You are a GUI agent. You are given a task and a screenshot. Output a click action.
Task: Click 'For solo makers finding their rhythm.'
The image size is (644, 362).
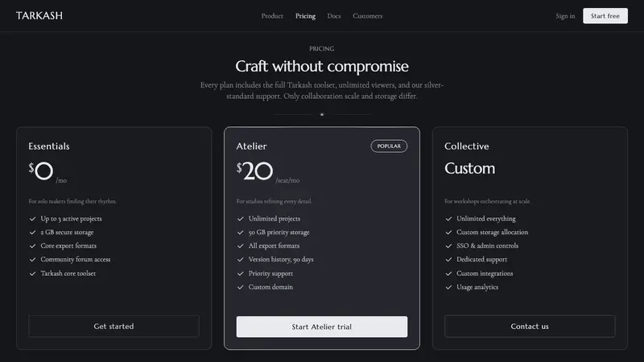pyautogui.click(x=72, y=201)
